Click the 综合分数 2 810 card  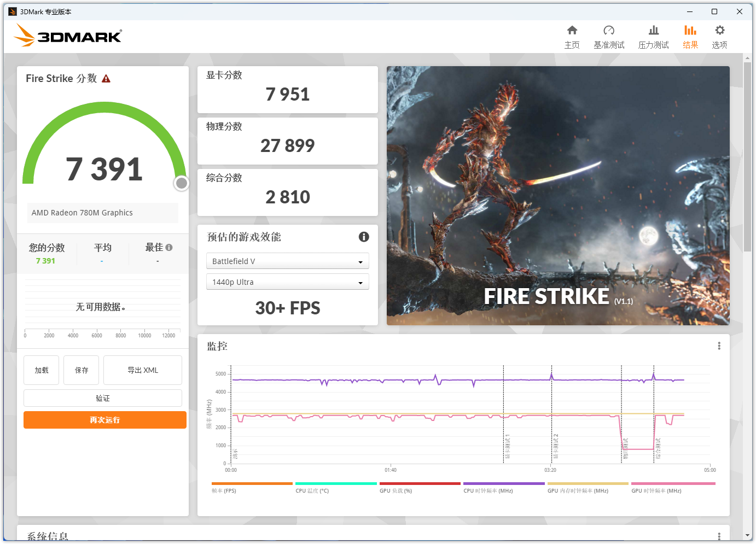pyautogui.click(x=288, y=192)
